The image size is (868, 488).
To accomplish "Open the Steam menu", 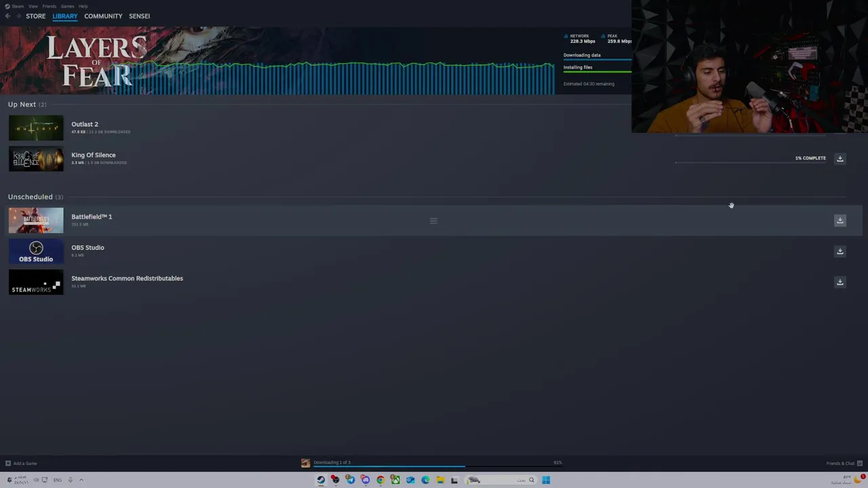I will 18,6.
